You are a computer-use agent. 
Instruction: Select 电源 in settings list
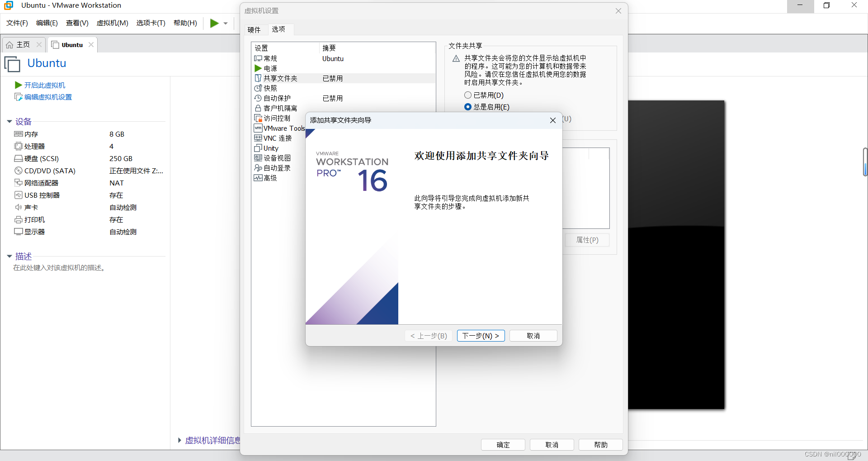point(344,68)
